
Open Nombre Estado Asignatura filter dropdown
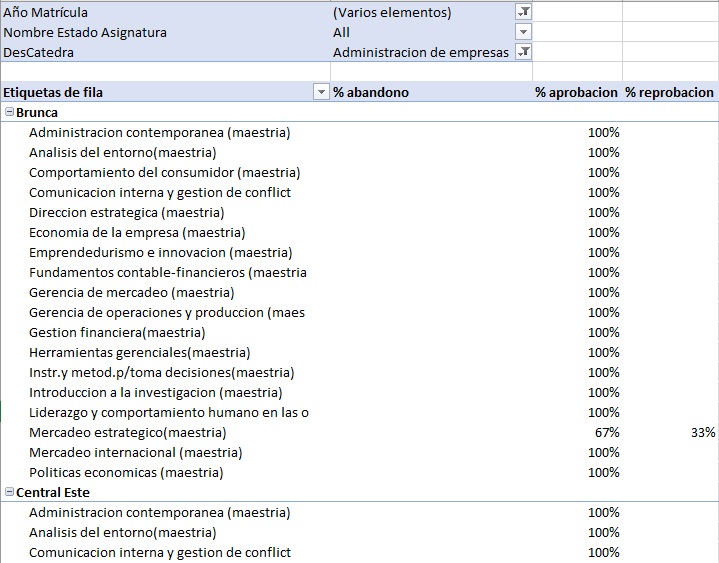pos(523,32)
